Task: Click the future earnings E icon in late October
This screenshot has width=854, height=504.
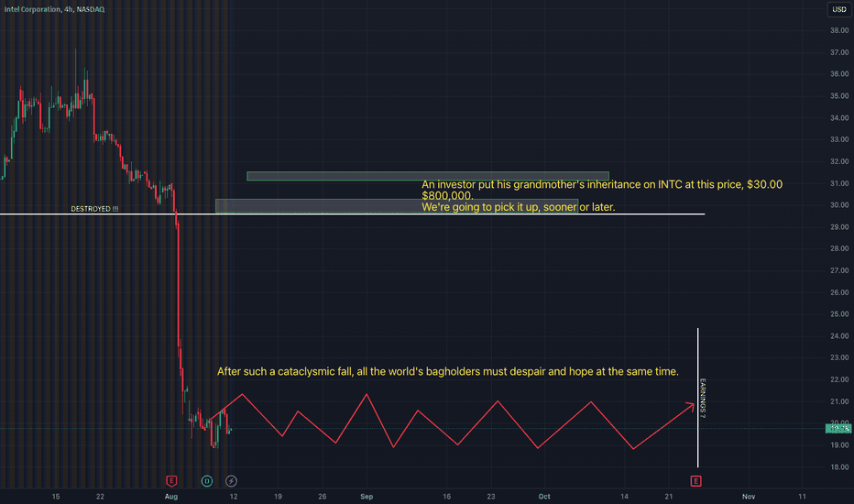Action: click(x=695, y=480)
